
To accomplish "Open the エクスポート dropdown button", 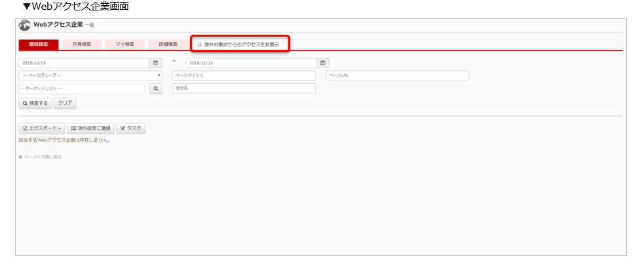I will pos(42,128).
